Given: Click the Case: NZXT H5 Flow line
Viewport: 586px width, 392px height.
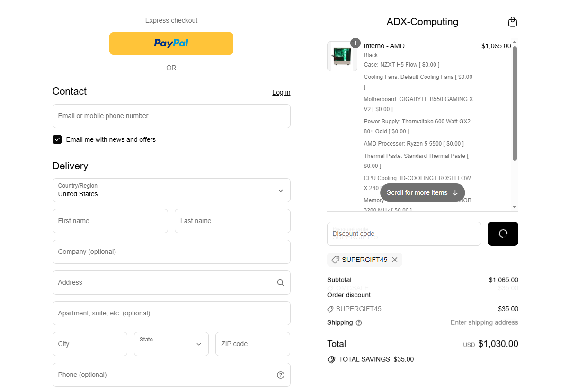Looking at the screenshot, I should tap(401, 65).
